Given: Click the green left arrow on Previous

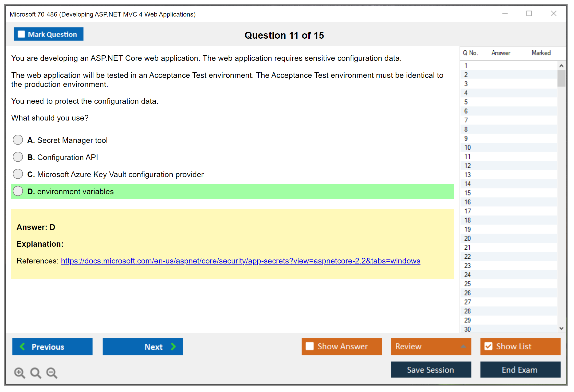Looking at the screenshot, I should coord(23,346).
